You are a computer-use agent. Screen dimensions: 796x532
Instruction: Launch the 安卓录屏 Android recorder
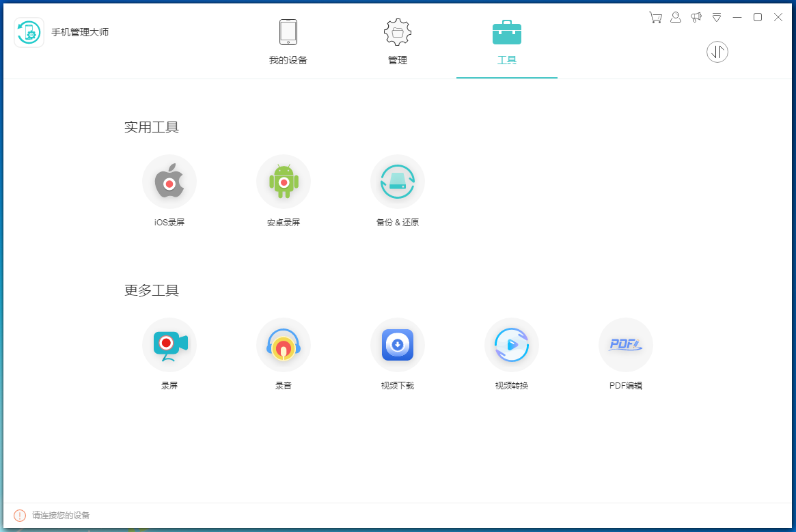[284, 182]
